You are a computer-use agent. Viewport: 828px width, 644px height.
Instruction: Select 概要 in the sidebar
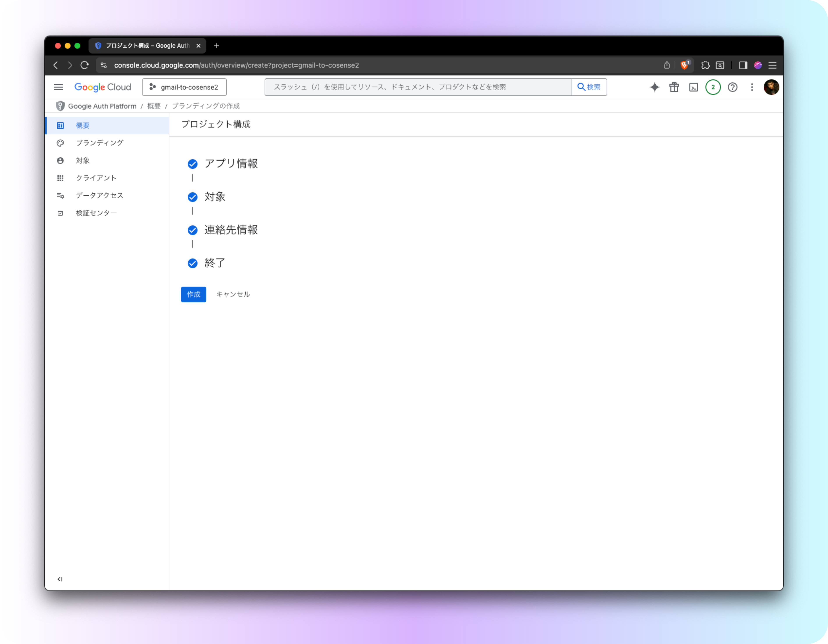107,126
